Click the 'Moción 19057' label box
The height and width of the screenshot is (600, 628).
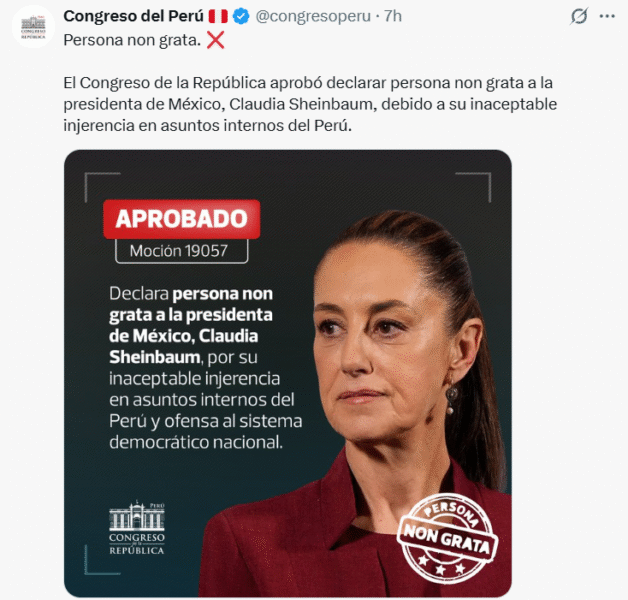click(x=181, y=251)
